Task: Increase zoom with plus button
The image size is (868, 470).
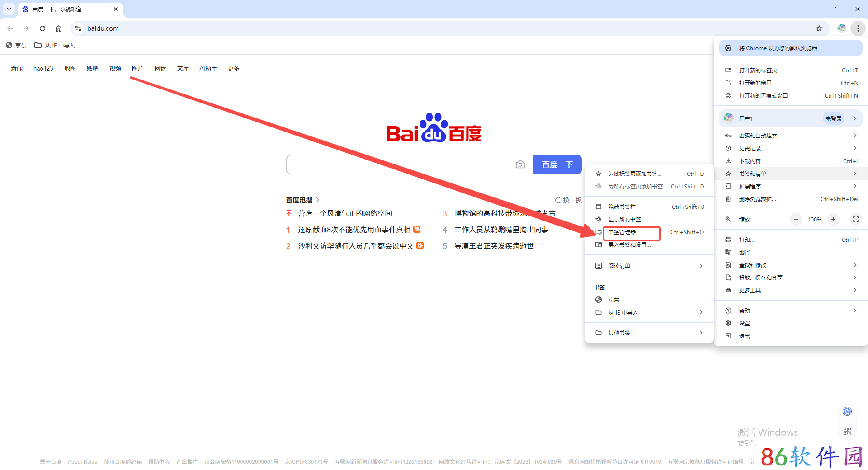Action: point(833,219)
